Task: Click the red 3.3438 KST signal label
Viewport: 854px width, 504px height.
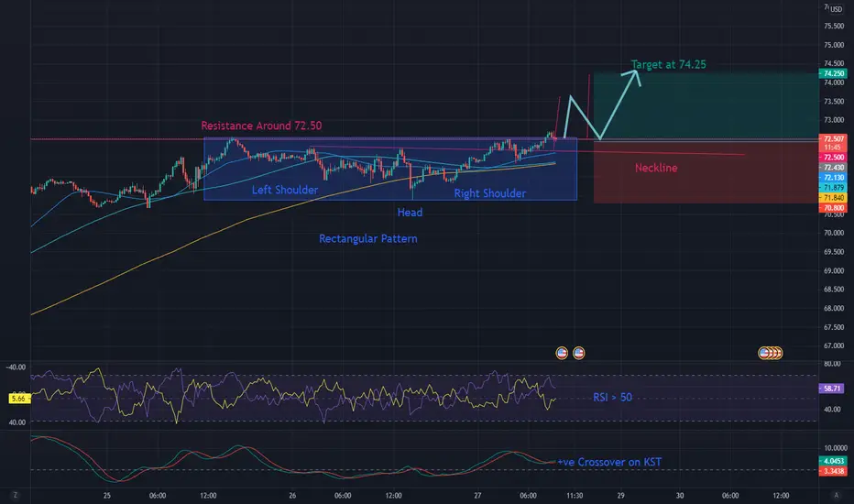Action: coord(833,471)
